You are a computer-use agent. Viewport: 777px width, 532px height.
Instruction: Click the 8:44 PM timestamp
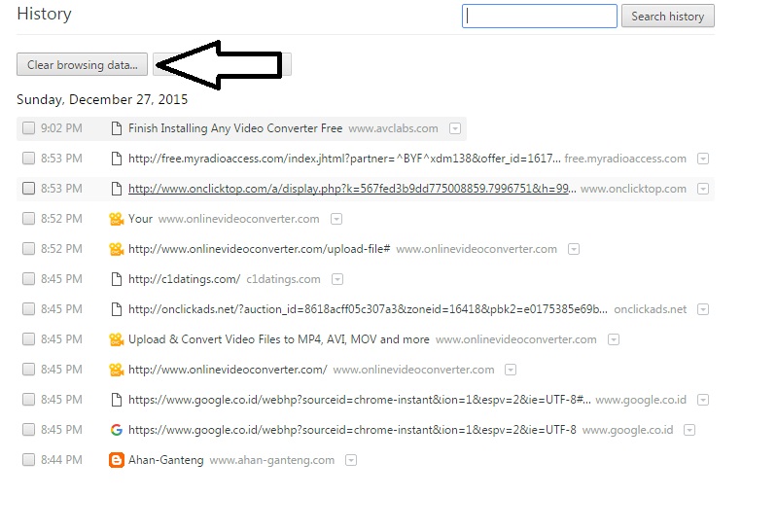[x=61, y=460]
